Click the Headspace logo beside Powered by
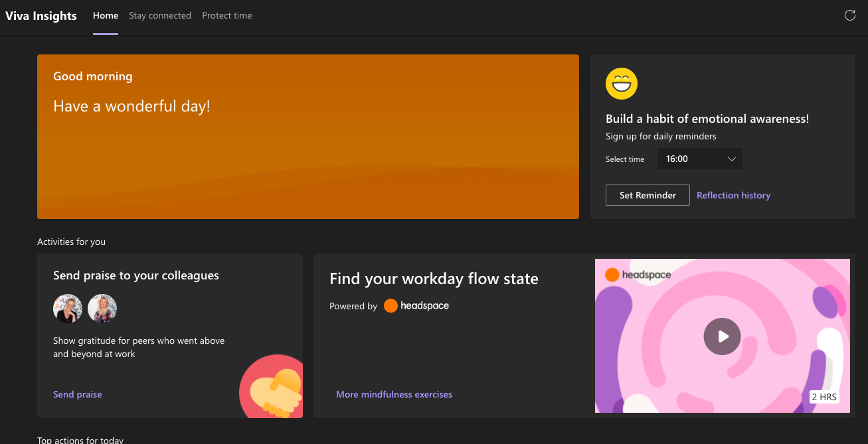The width and height of the screenshot is (868, 444). click(x=416, y=306)
